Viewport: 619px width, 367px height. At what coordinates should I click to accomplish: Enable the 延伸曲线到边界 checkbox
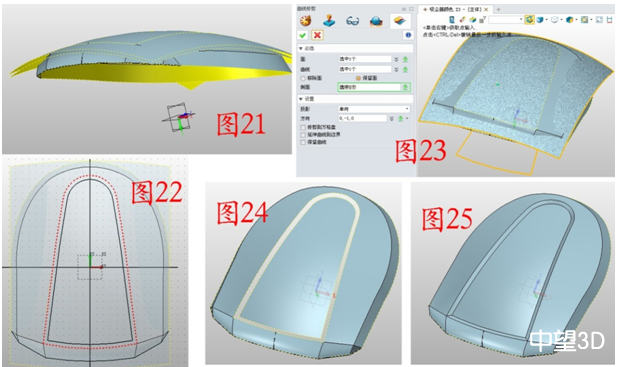(x=303, y=135)
